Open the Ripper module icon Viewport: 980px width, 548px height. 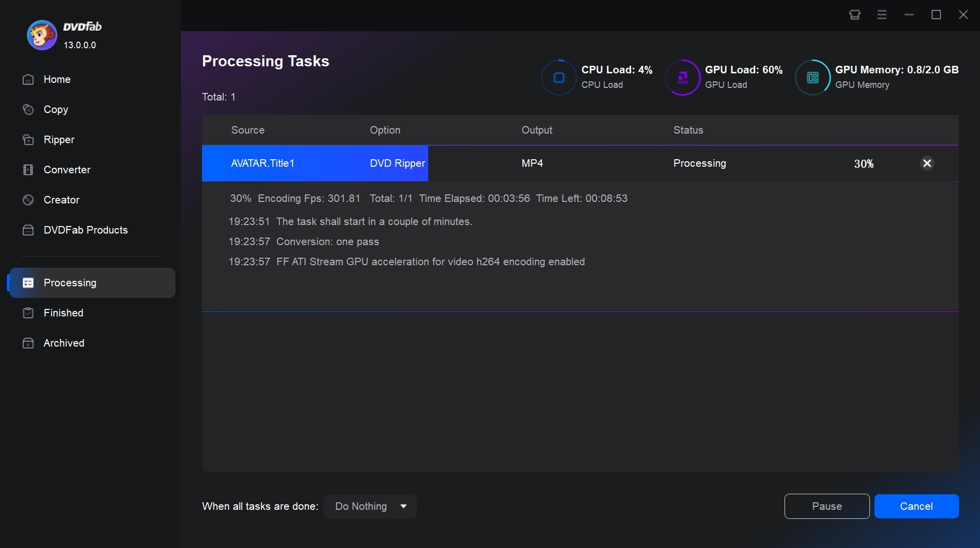(x=28, y=139)
